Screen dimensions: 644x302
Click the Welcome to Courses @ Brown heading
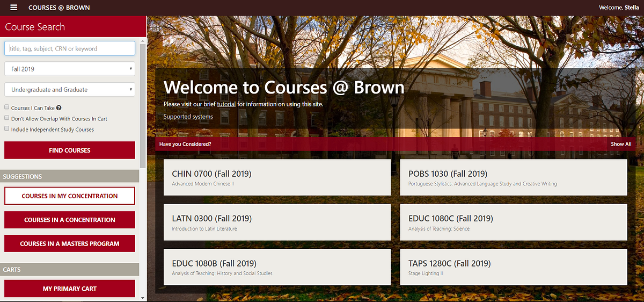pyautogui.click(x=284, y=87)
